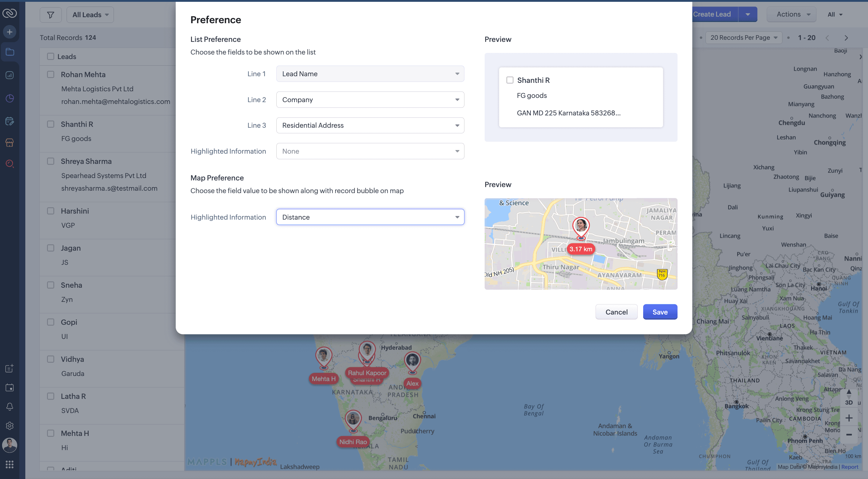Toggle the Leads select-all checkbox

(x=51, y=57)
